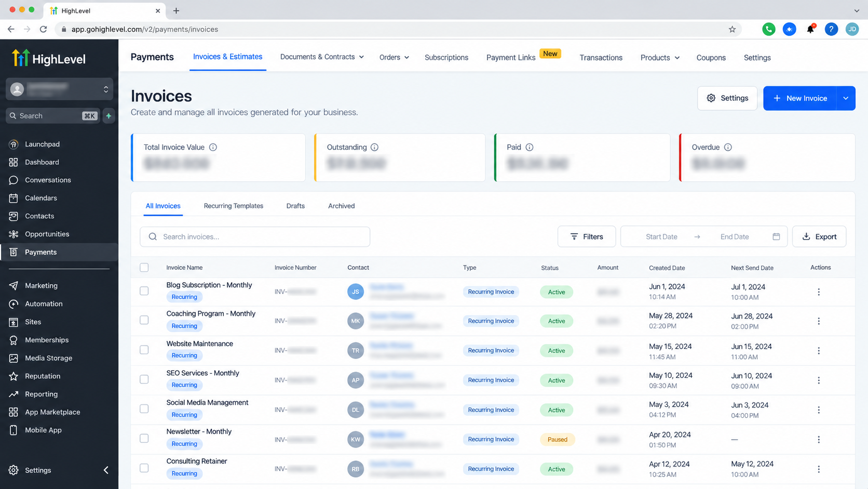Open the Coupons tab
Viewport: 868px width, 489px height.
click(711, 57)
